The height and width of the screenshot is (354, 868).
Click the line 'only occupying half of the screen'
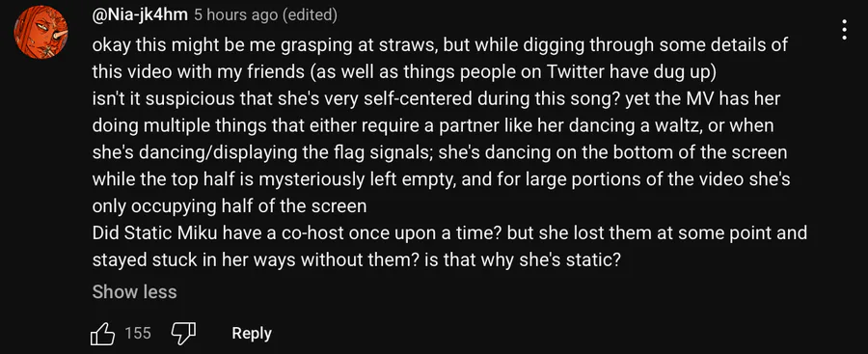click(x=230, y=206)
